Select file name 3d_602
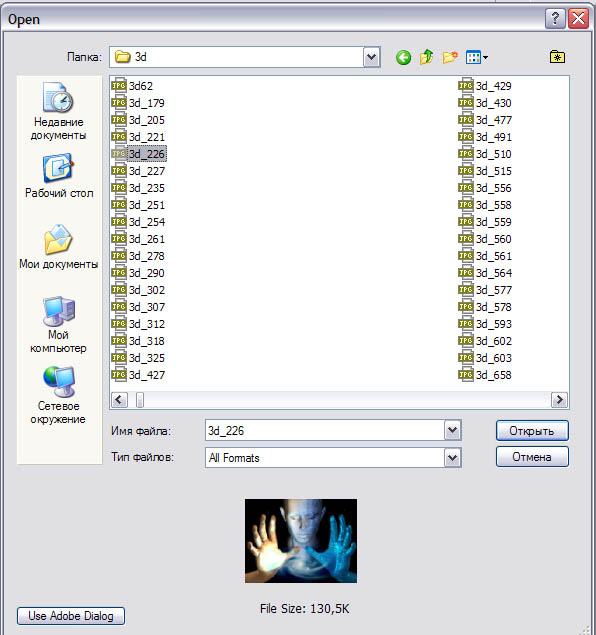 (494, 341)
